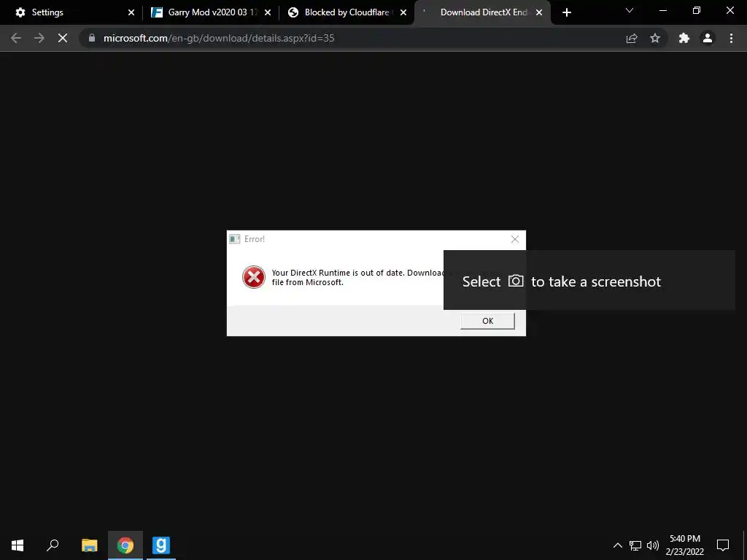The height and width of the screenshot is (560, 747).
Task: Close the Blocked by Cloudflare tab
Action: [x=403, y=12]
